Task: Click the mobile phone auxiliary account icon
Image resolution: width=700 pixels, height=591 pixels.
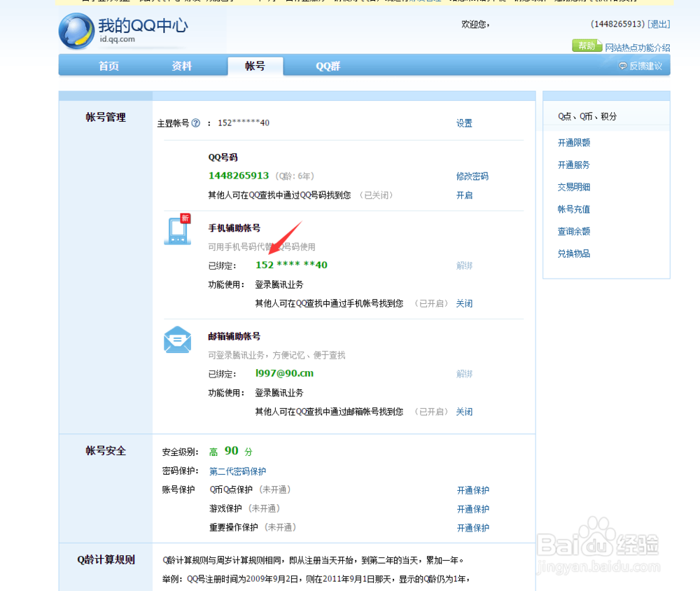Action: tap(178, 230)
